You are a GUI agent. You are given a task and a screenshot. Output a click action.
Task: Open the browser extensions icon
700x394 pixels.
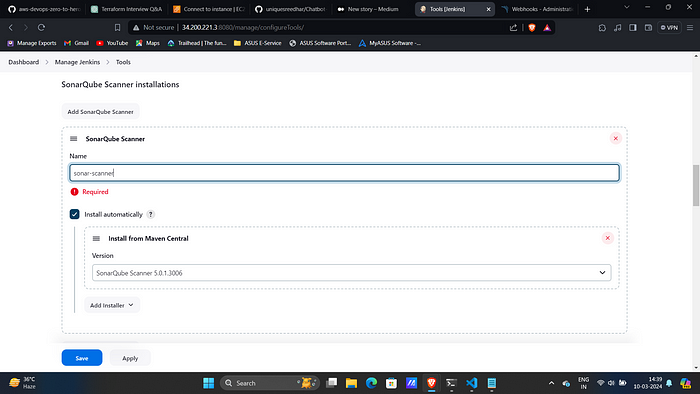pyautogui.click(x=602, y=28)
